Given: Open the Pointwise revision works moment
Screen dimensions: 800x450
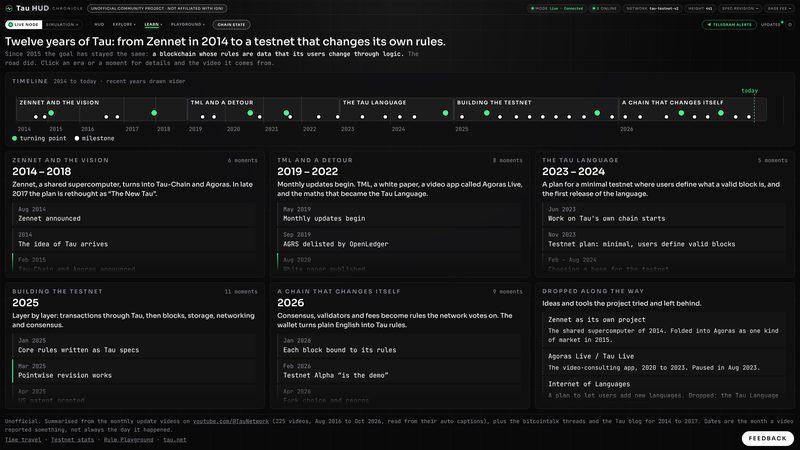Looking at the screenshot, I should point(134,371).
